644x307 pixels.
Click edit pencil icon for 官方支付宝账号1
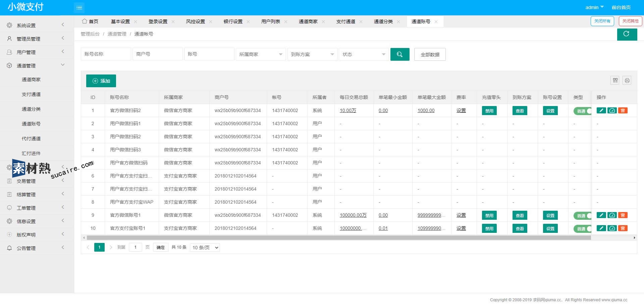[601, 228]
